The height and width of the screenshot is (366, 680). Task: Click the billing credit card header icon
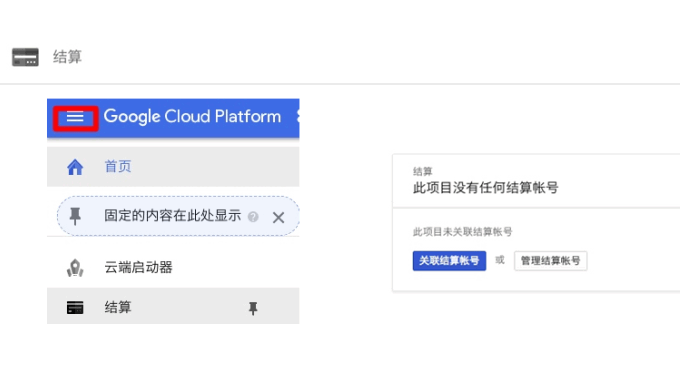pyautogui.click(x=25, y=57)
